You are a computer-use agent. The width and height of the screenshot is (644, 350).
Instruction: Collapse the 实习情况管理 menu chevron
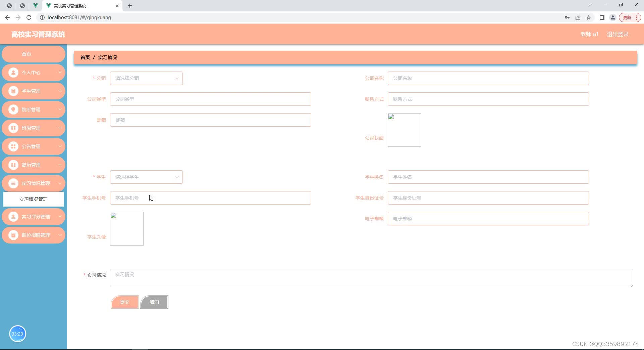60,183
